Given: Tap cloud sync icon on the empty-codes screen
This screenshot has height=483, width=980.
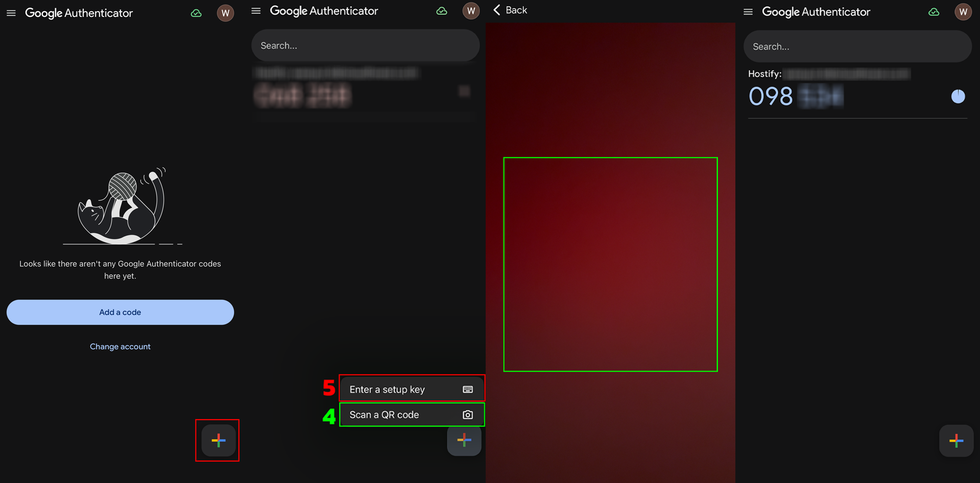Looking at the screenshot, I should pyautogui.click(x=196, y=13).
